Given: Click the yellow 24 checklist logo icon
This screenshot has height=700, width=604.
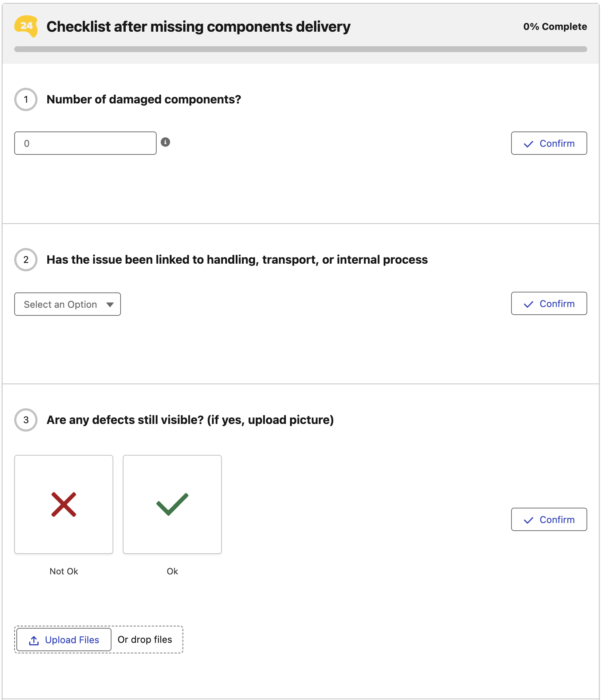Looking at the screenshot, I should point(26,26).
